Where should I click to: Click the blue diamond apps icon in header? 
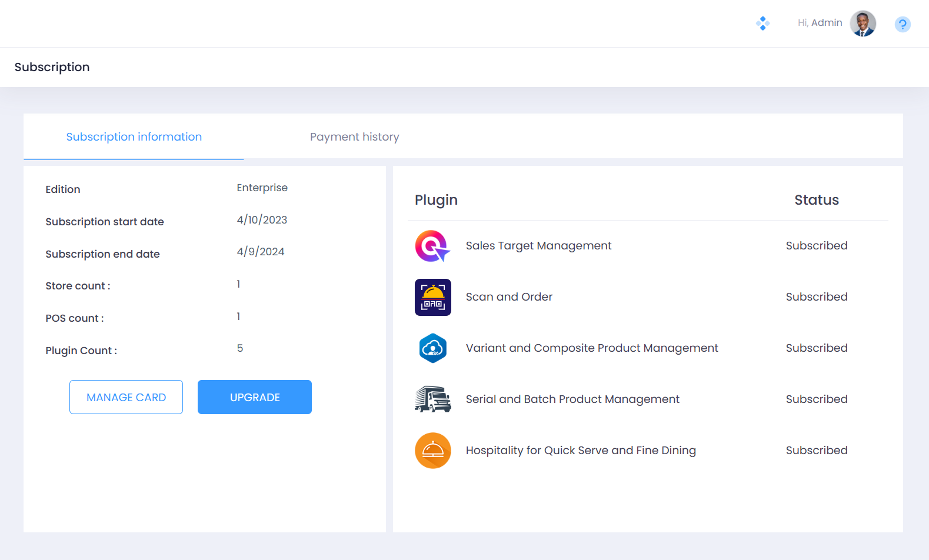point(762,24)
